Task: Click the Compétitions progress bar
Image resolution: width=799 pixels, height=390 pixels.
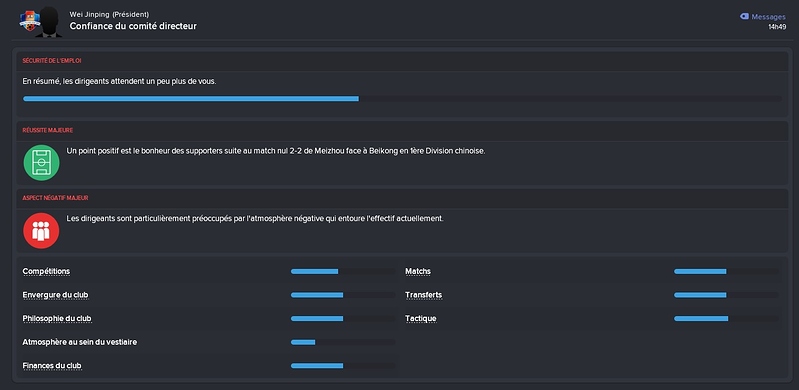Action: pyautogui.click(x=343, y=272)
